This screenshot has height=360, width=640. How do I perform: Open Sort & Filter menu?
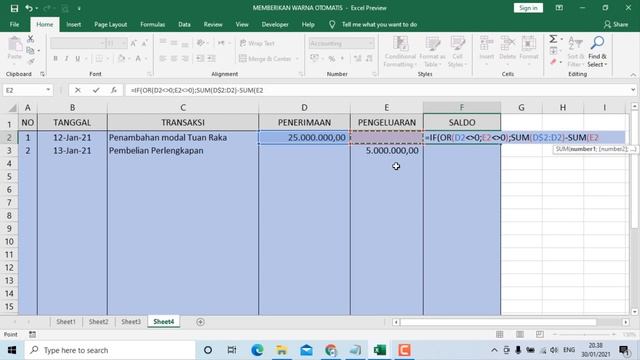pos(576,52)
